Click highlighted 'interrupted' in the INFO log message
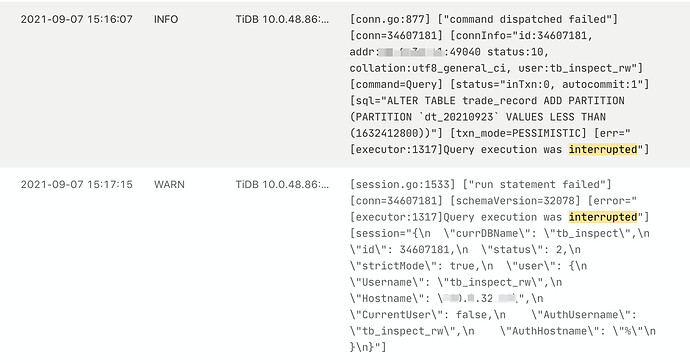The image size is (690, 363). 602,150
